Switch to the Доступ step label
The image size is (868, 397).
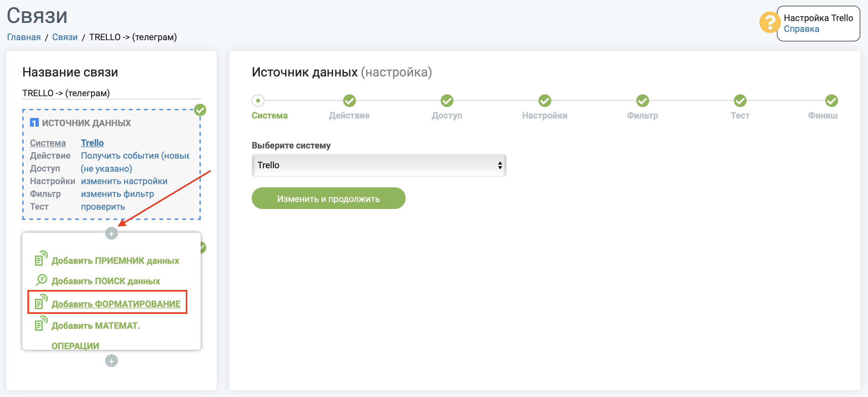pos(447,116)
